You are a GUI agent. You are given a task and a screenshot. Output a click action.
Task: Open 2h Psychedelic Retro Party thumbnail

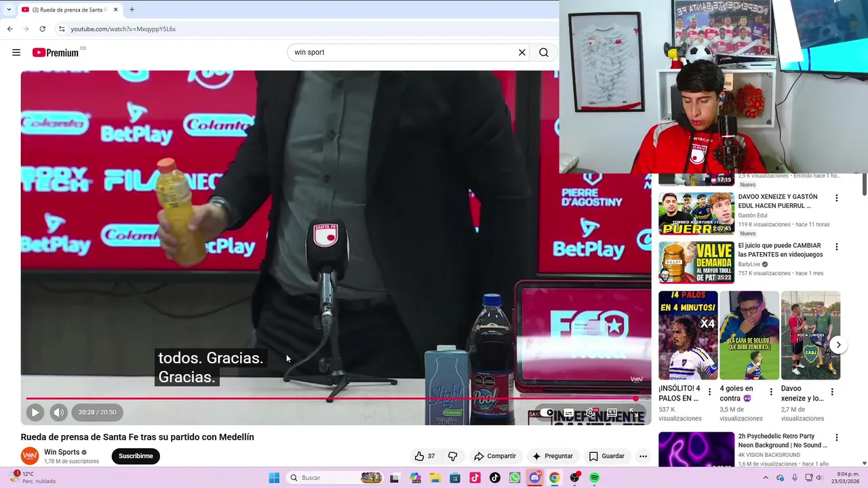[696, 449]
